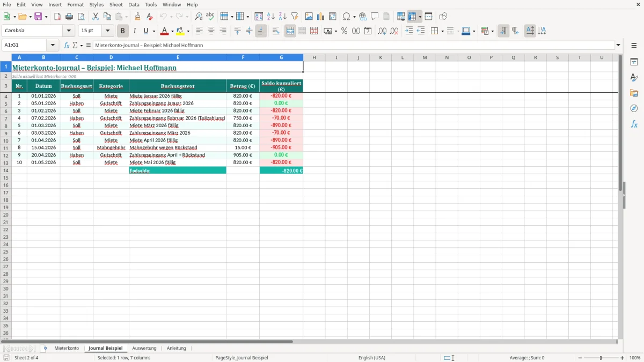Image resolution: width=644 pixels, height=362 pixels.
Task: Toggle Align Bottom
Action: coord(261,31)
